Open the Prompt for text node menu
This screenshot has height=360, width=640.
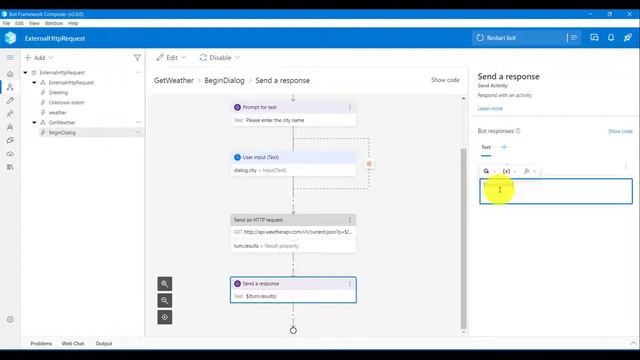coord(349,107)
